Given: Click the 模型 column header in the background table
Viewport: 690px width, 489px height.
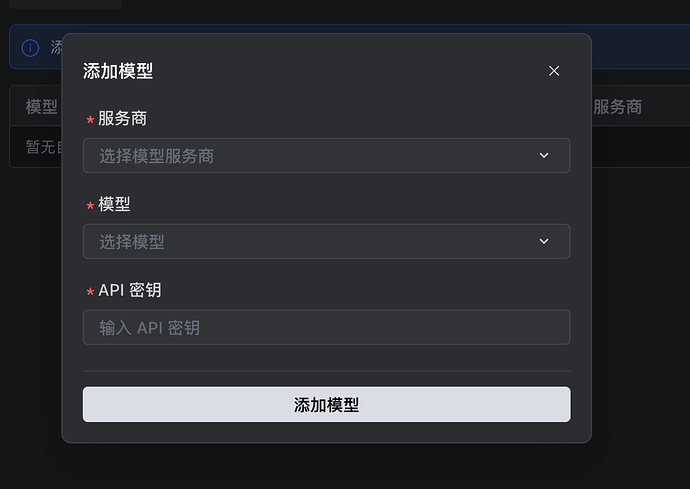Looking at the screenshot, I should pyautogui.click(x=41, y=107).
